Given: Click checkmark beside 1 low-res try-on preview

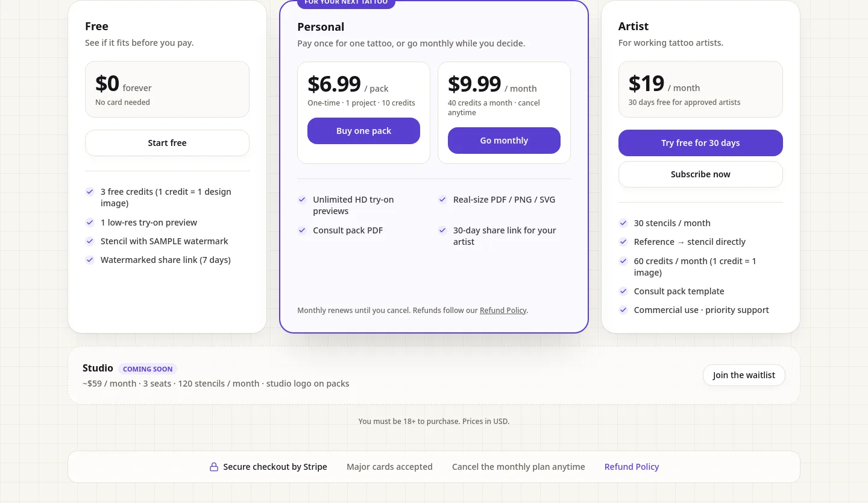Looking at the screenshot, I should (x=90, y=223).
